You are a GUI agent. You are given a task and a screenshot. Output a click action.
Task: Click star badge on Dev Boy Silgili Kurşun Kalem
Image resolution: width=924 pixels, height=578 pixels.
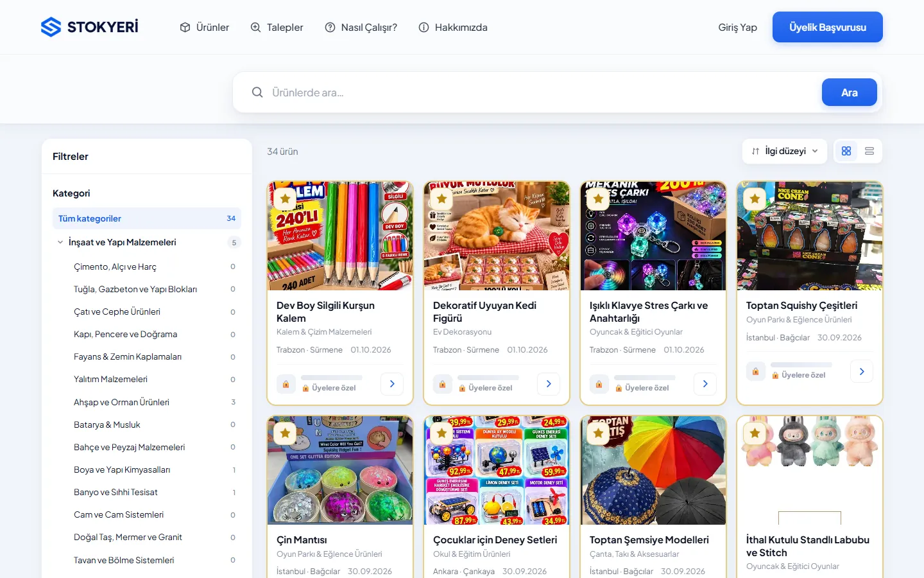click(286, 199)
